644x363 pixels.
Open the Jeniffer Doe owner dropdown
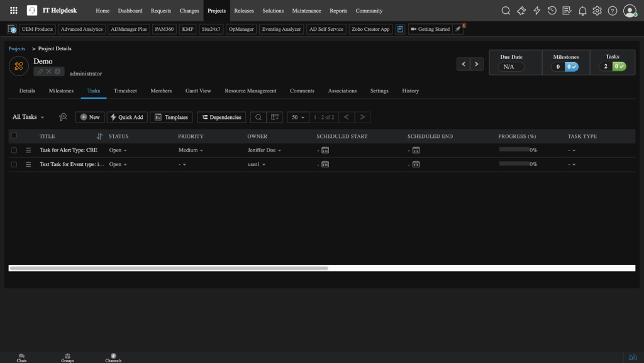coord(264,150)
